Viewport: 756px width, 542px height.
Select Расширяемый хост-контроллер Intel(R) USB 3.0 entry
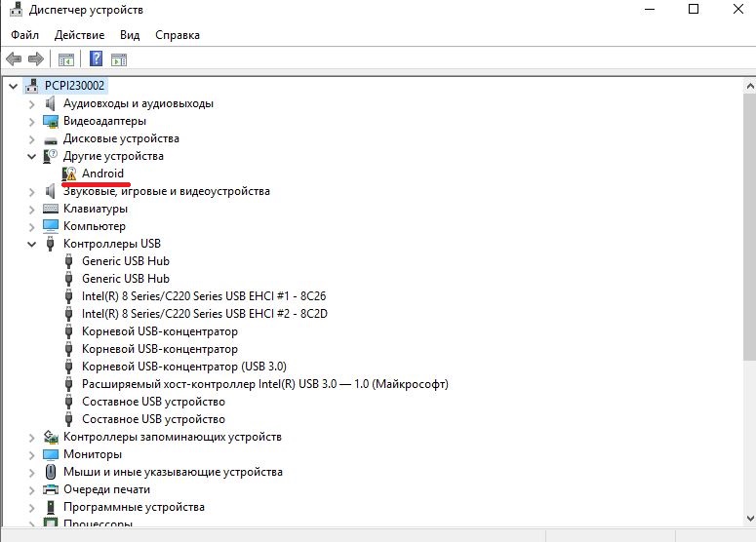[x=264, y=384]
